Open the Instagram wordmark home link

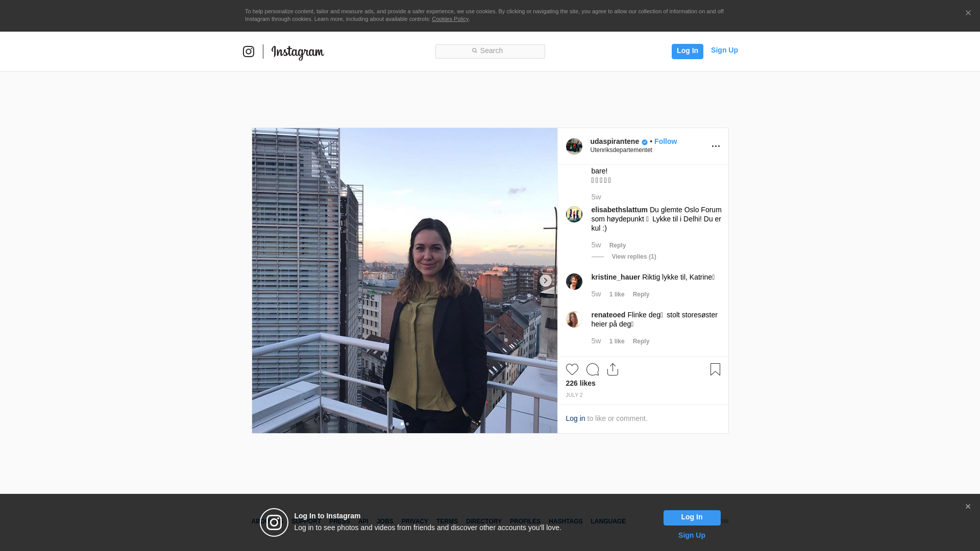tap(298, 53)
